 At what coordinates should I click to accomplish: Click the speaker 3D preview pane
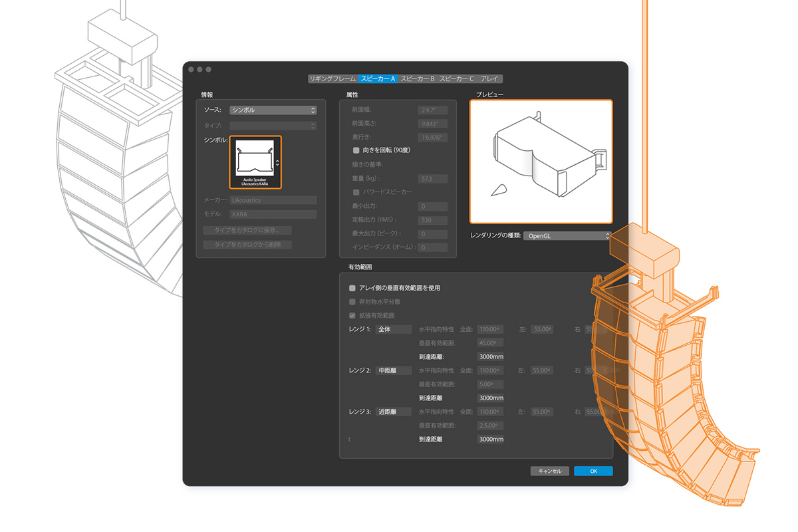pyautogui.click(x=541, y=162)
